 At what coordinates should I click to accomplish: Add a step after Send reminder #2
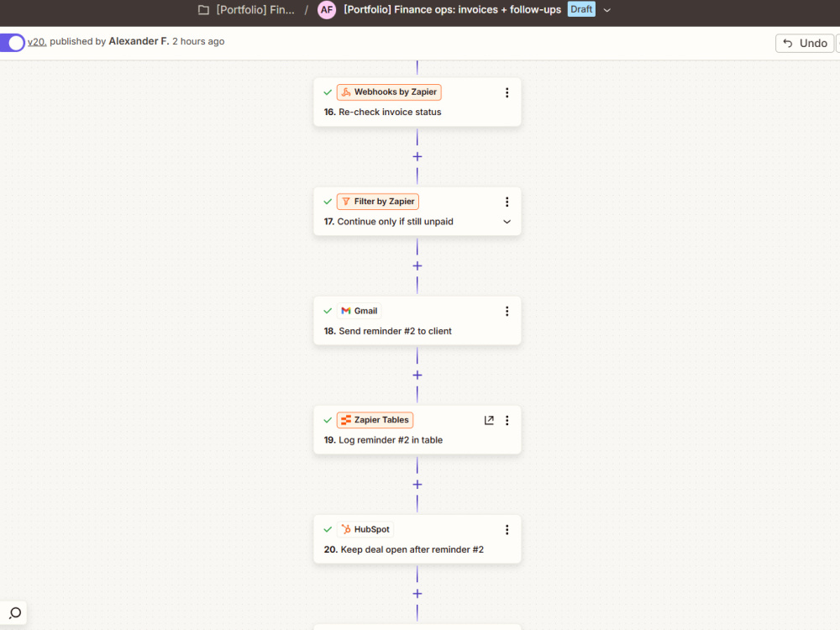coord(417,375)
